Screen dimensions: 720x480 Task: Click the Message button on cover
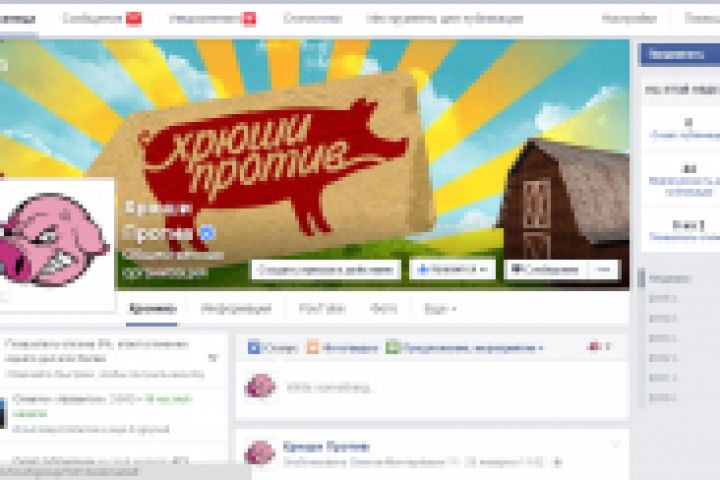(x=545, y=270)
